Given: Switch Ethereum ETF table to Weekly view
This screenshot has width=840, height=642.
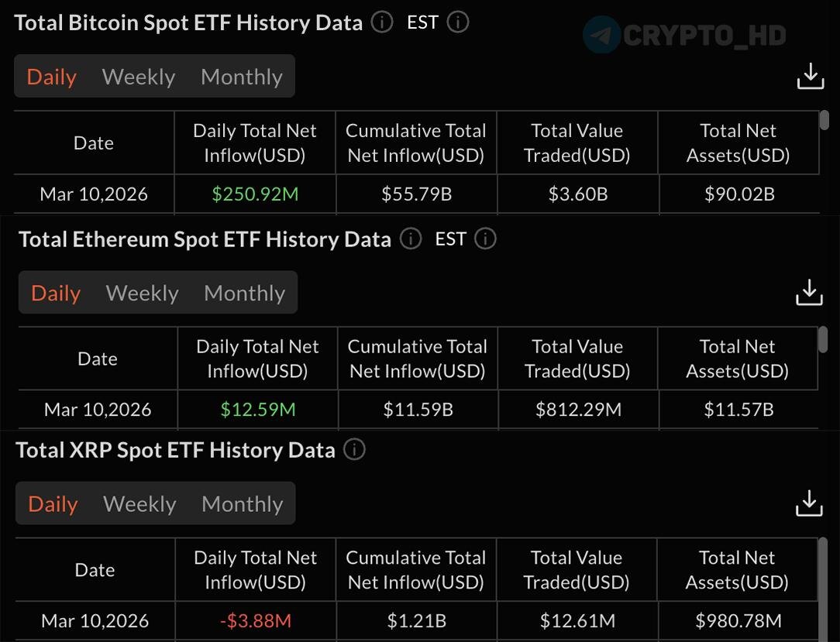Looking at the screenshot, I should tap(142, 293).
